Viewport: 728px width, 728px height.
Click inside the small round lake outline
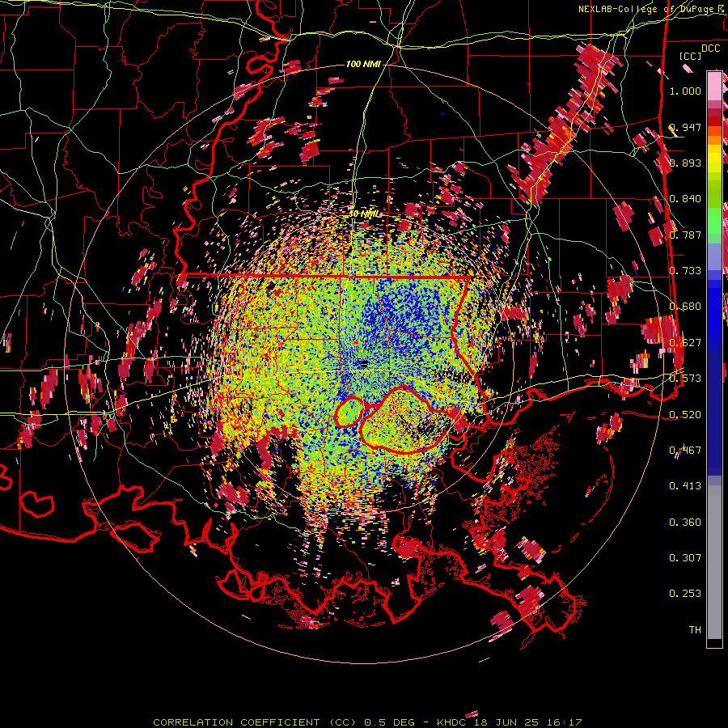(x=350, y=412)
